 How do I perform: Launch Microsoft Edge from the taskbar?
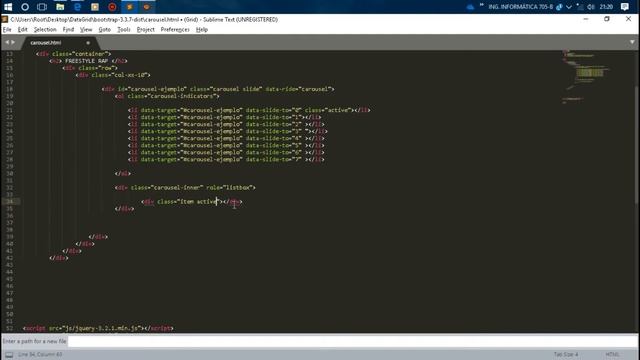tap(77, 7)
